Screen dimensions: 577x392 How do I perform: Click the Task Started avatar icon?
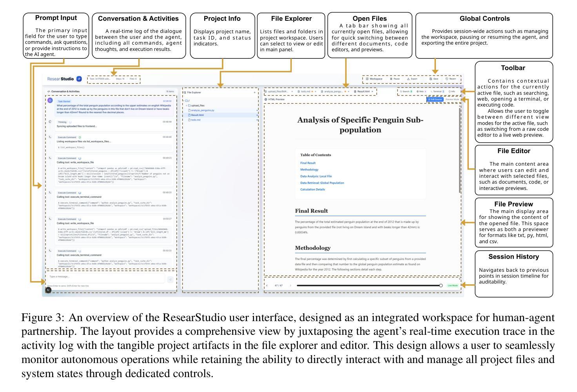[x=50, y=101]
